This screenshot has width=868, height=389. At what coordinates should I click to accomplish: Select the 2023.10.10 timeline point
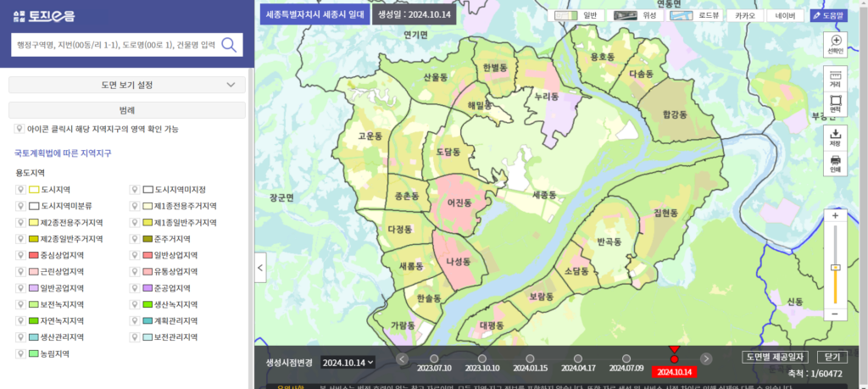coord(482,358)
